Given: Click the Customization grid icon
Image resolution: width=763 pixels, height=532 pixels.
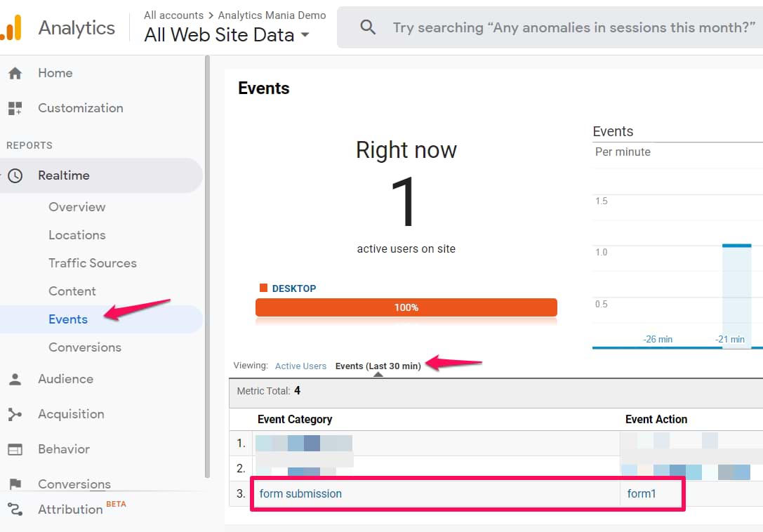Looking at the screenshot, I should tap(15, 108).
